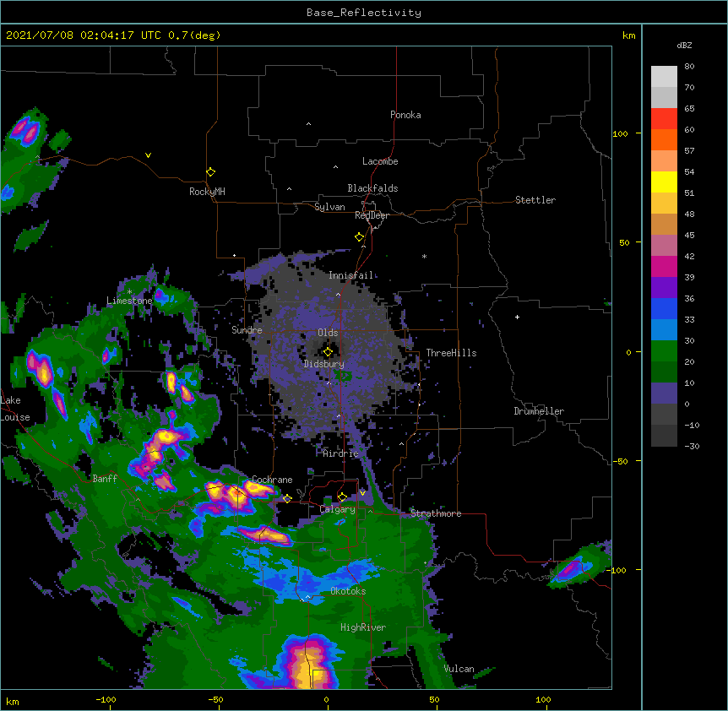Pick the white 70–80 dBZ legend swatch

[x=664, y=77]
